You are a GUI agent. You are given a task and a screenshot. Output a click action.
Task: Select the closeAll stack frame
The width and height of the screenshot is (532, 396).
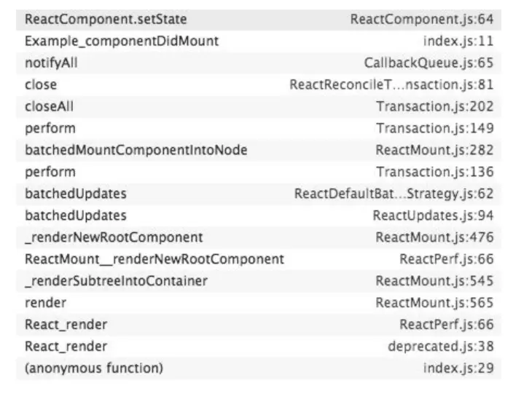tap(259, 106)
